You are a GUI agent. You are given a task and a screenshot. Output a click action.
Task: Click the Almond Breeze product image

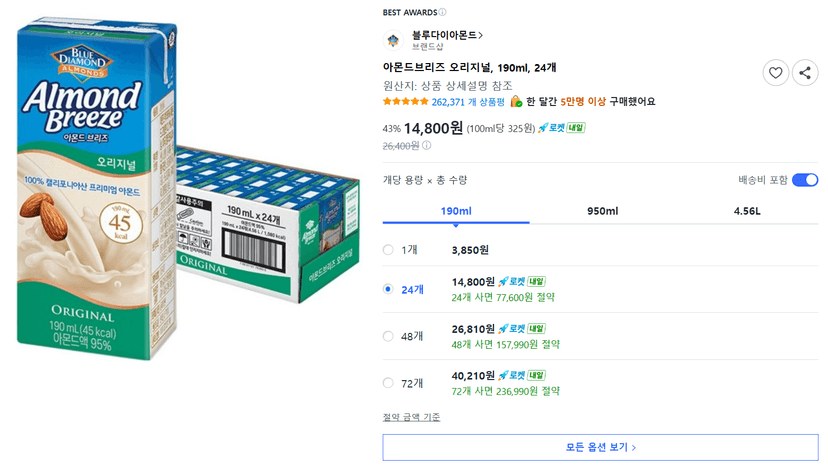click(x=187, y=190)
